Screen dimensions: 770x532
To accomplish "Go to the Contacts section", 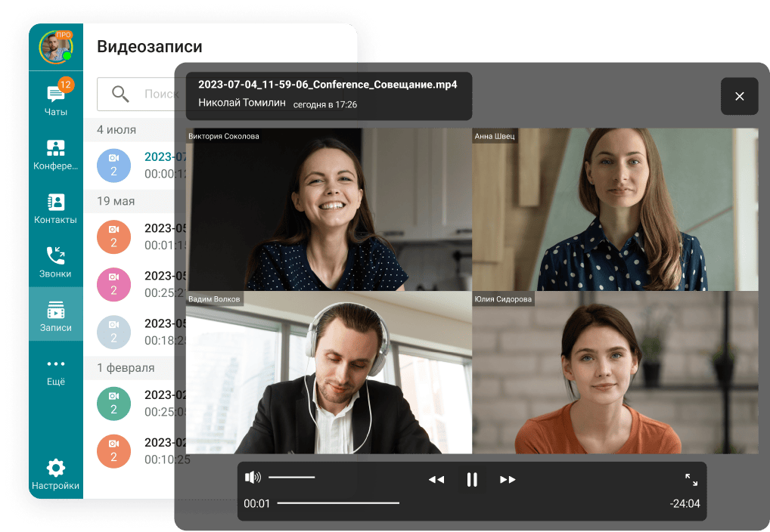I will (56, 209).
